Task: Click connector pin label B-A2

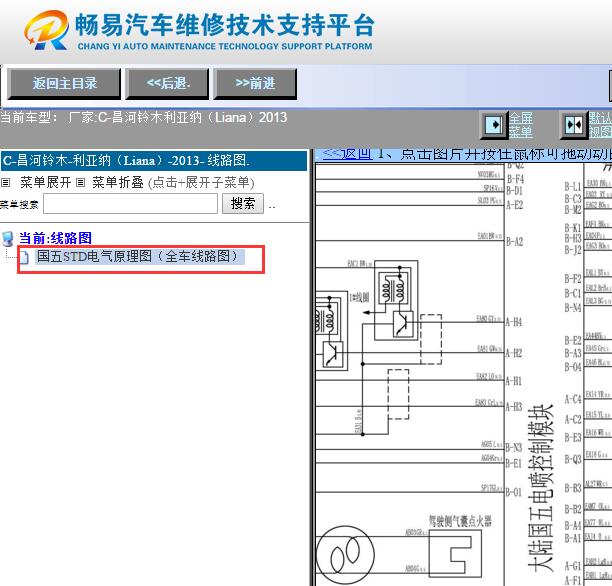Action: point(514,242)
